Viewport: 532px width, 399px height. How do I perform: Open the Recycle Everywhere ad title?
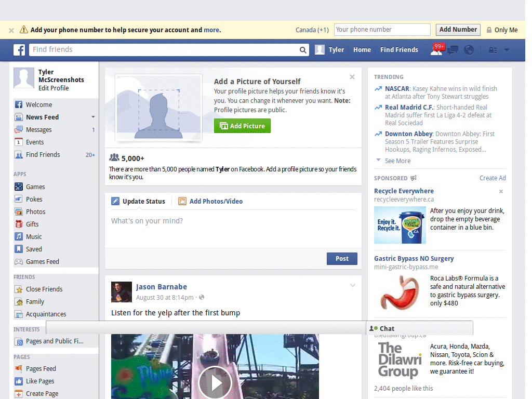coord(404,191)
